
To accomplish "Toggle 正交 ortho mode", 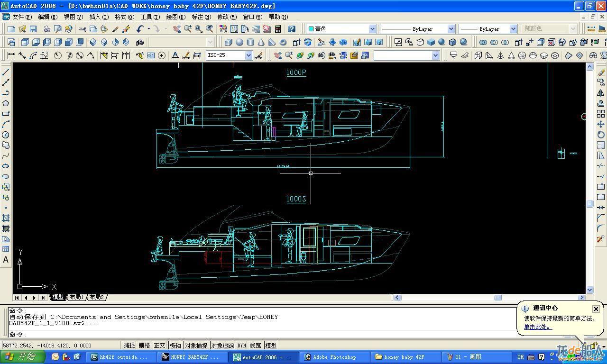I will click(160, 346).
